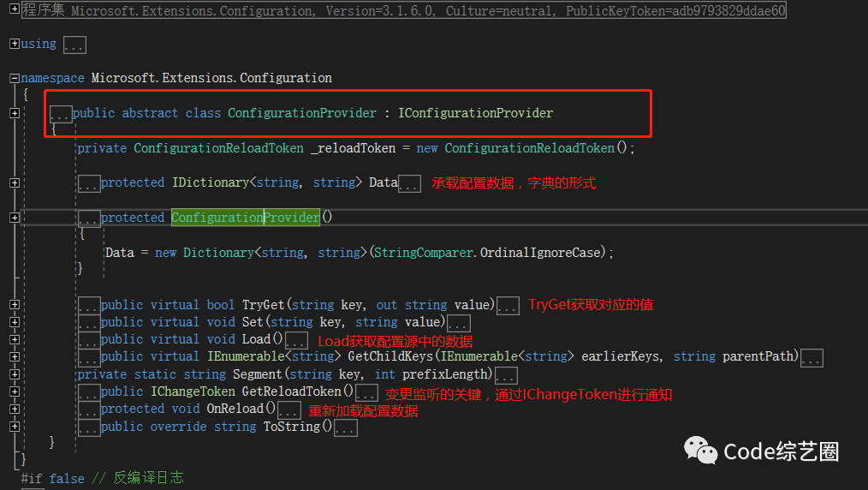Expand the Load method outlining

(x=15, y=339)
